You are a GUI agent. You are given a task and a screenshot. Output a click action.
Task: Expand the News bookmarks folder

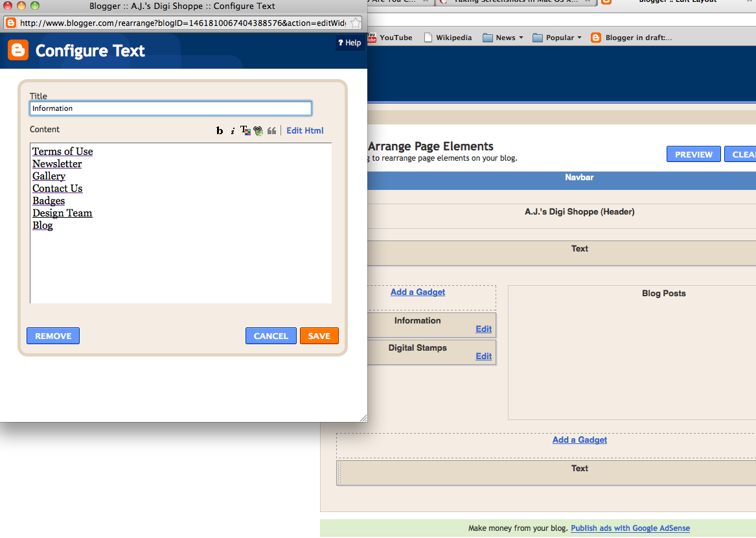503,38
